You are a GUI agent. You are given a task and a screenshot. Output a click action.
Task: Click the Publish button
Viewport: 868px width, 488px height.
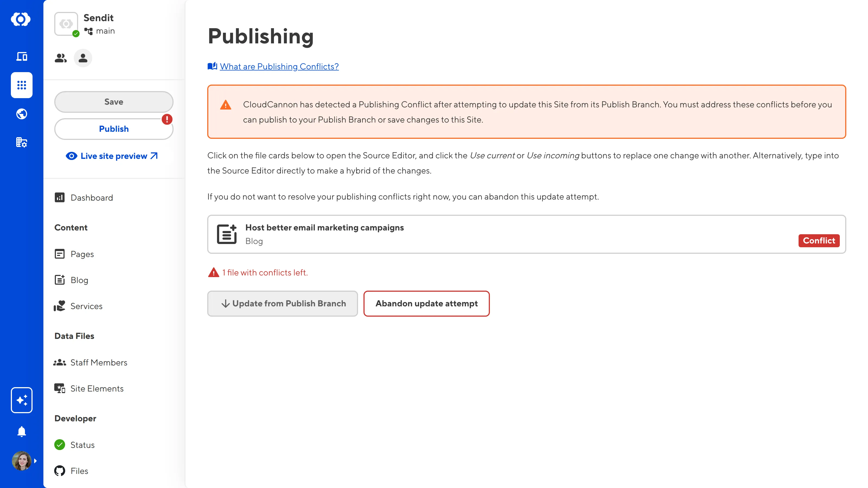(x=114, y=129)
